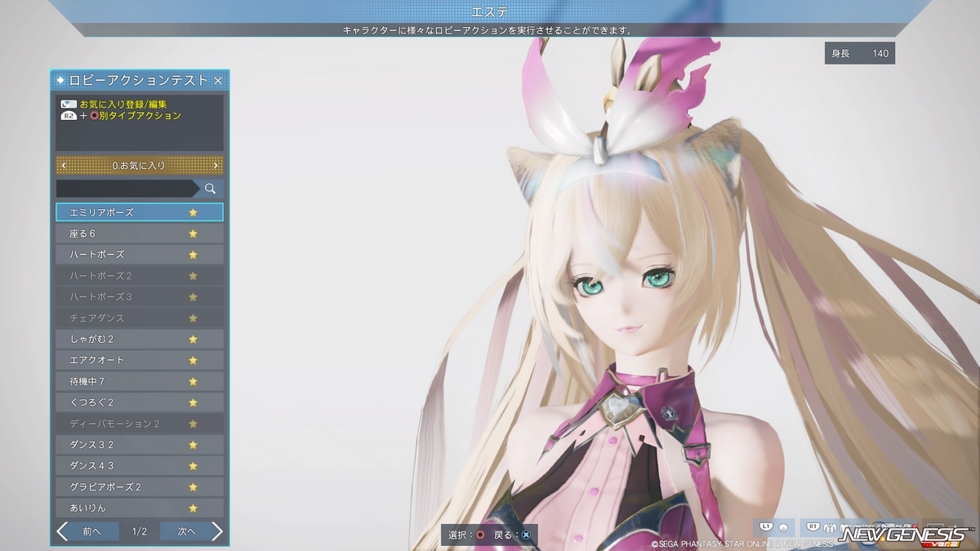Click the 身長 140 height display

860,53
